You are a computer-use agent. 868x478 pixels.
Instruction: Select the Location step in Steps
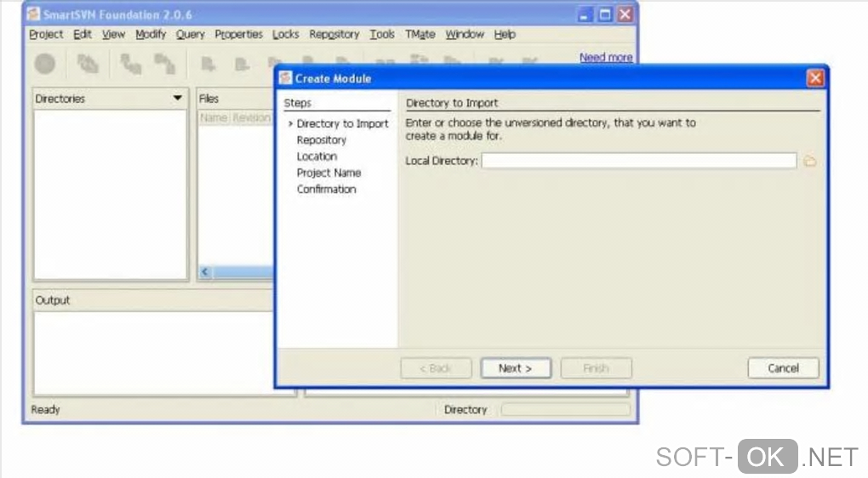pyautogui.click(x=317, y=156)
